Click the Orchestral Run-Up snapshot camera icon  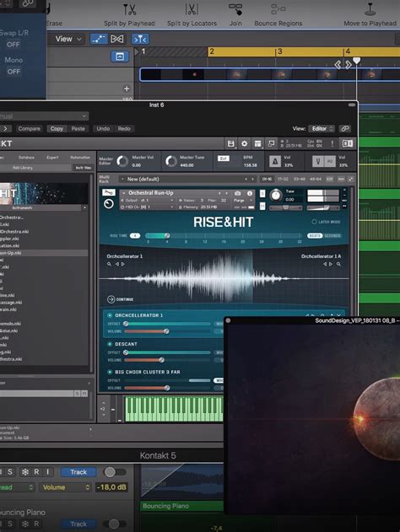click(x=238, y=193)
